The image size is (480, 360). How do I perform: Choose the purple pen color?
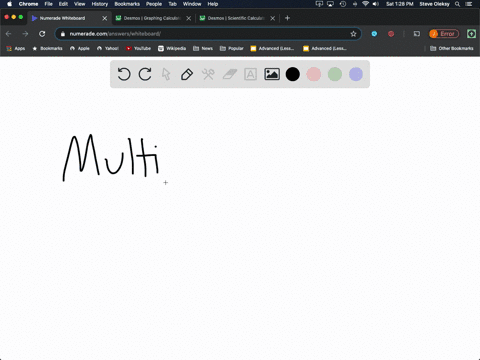pyautogui.click(x=356, y=74)
